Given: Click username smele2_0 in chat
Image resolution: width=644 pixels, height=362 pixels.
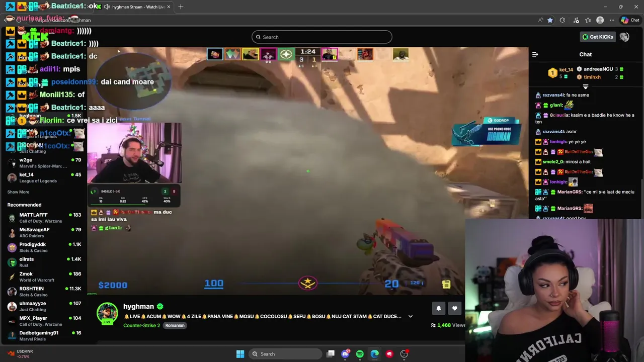Looking at the screenshot, I should click(x=552, y=162).
